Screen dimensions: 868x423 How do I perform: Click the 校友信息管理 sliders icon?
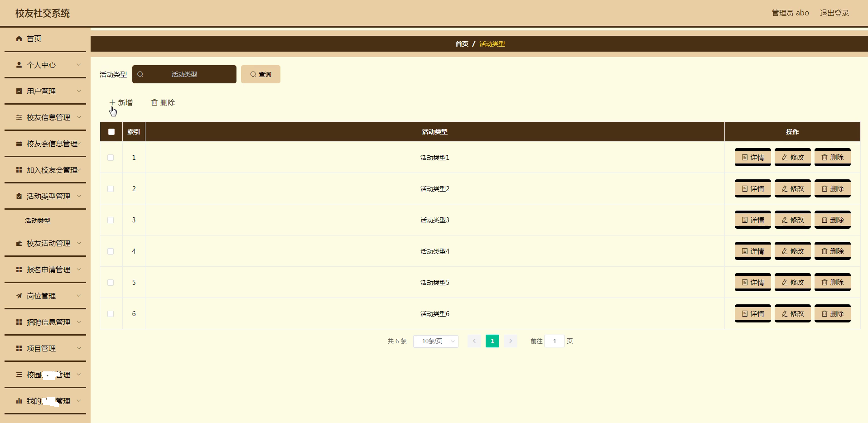tap(19, 118)
